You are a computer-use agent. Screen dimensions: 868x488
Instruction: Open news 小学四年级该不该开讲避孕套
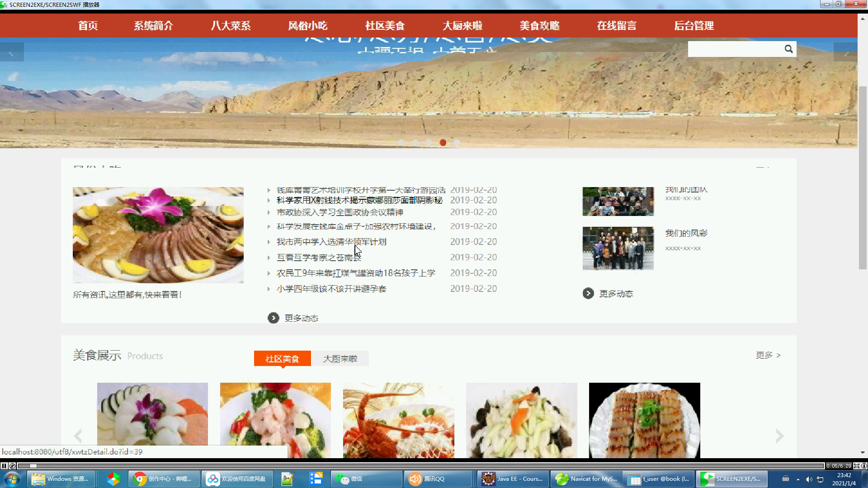pos(331,289)
